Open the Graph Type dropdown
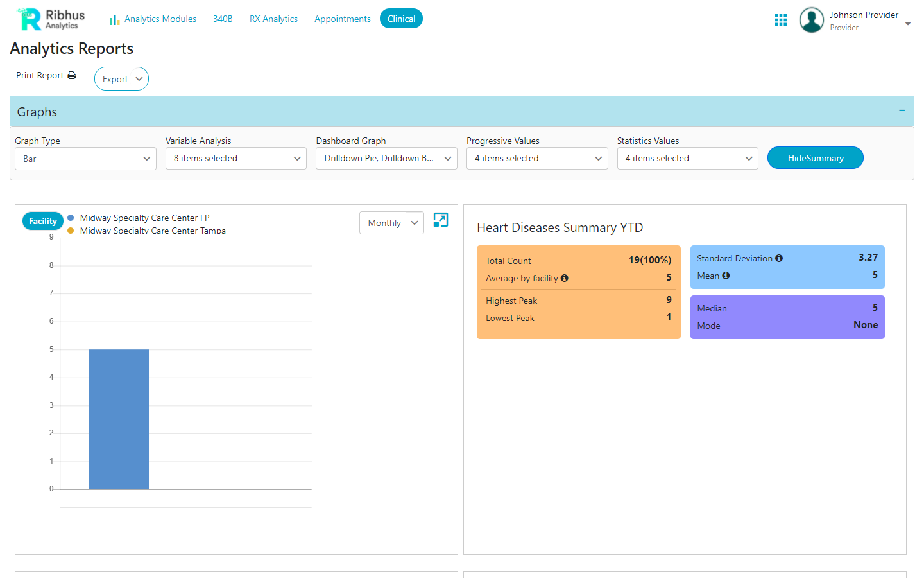The width and height of the screenshot is (924, 578). click(85, 158)
